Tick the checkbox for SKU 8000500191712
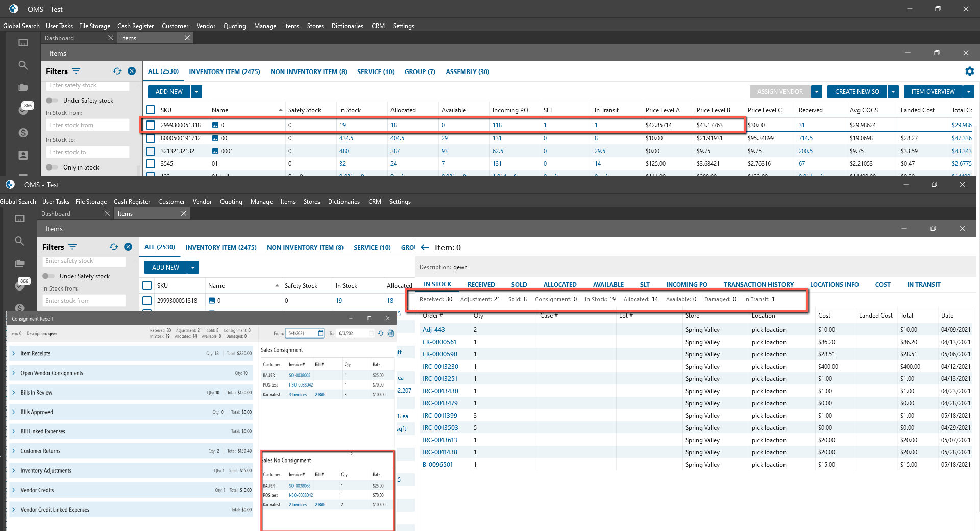This screenshot has height=531, width=980. pyautogui.click(x=151, y=138)
